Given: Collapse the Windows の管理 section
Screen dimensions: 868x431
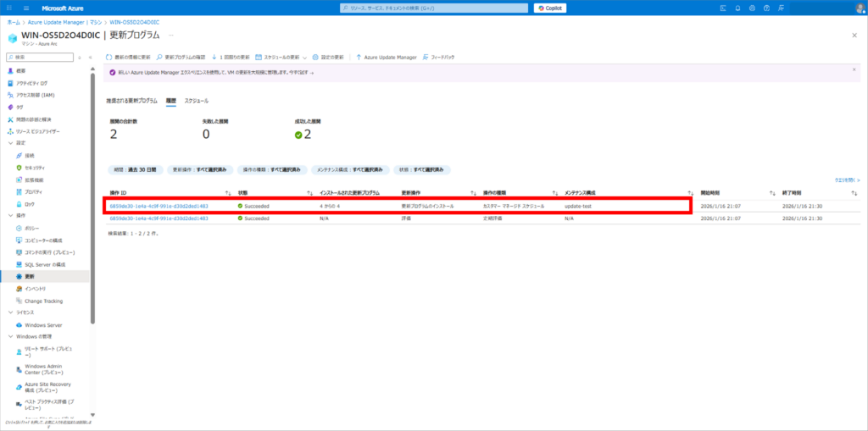Looking at the screenshot, I should tap(9, 337).
